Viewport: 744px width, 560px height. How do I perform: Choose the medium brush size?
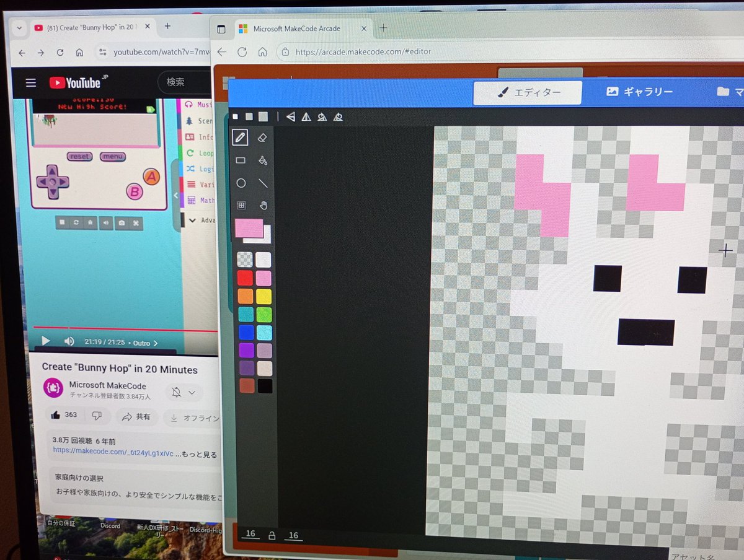(249, 116)
